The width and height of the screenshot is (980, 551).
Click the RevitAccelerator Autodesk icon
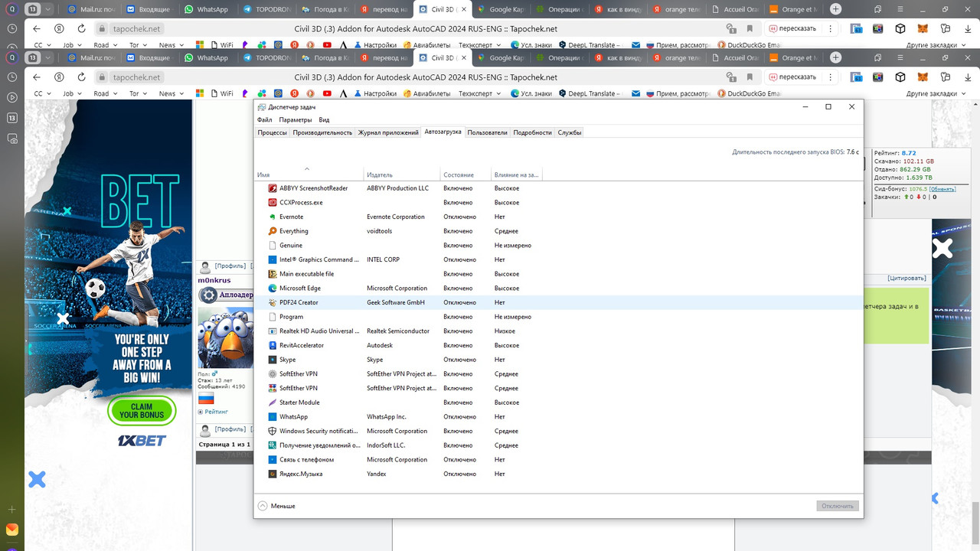[272, 345]
